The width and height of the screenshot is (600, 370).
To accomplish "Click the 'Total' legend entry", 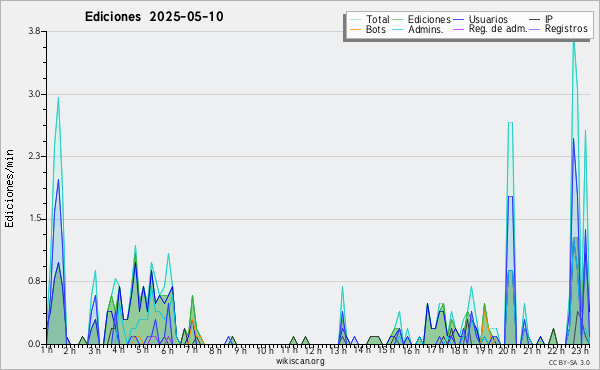I will 370,19.
